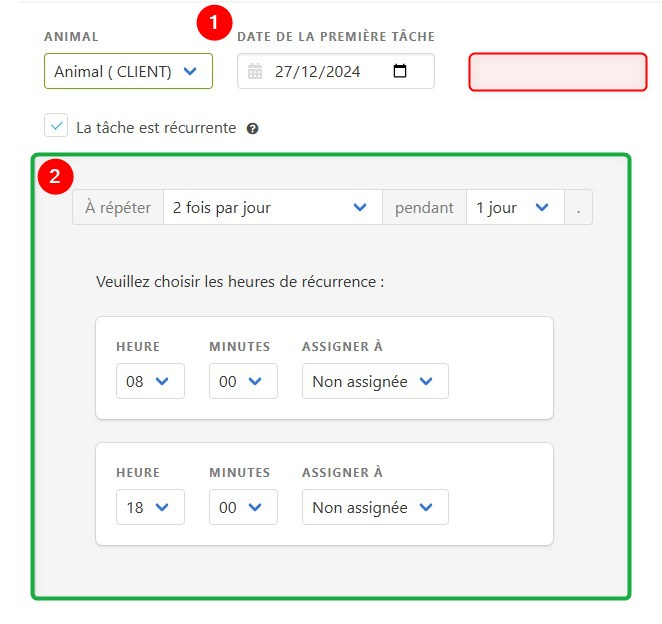662x624 pixels.
Task: Click the 'La tâche est récurrente' label
Action: click(156, 128)
